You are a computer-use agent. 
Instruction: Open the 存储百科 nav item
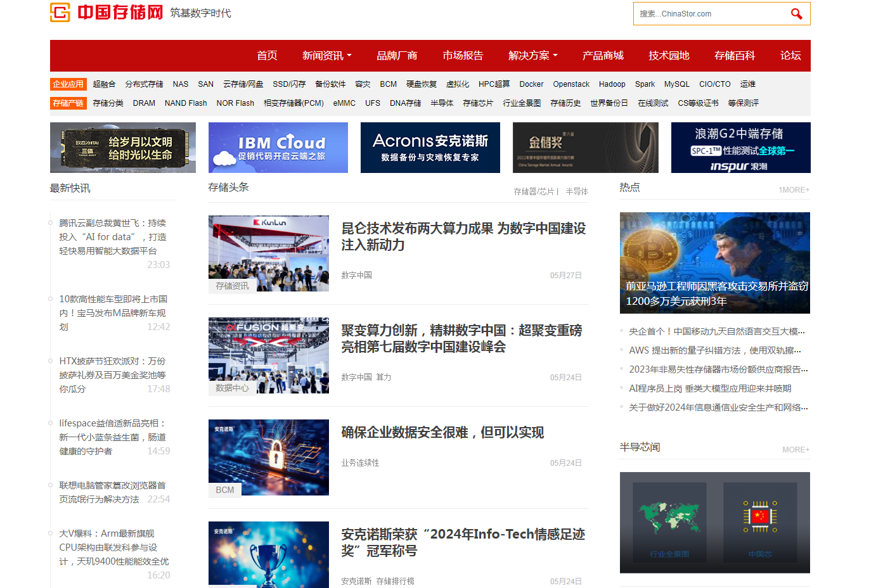[x=735, y=56]
